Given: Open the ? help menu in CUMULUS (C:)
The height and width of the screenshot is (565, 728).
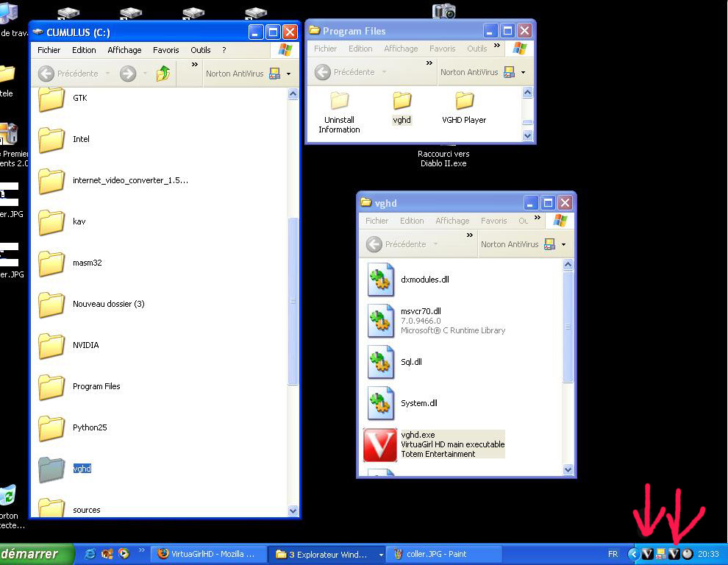Looking at the screenshot, I should click(x=224, y=50).
